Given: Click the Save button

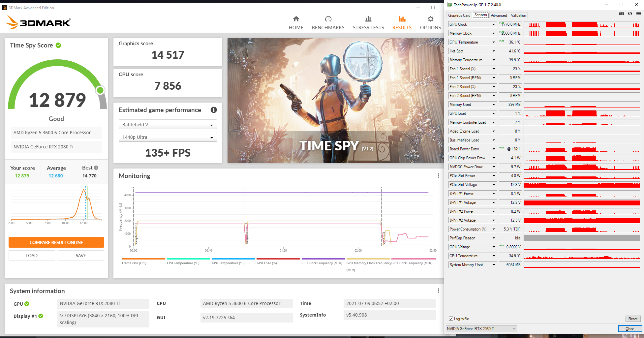Looking at the screenshot, I should [81, 256].
